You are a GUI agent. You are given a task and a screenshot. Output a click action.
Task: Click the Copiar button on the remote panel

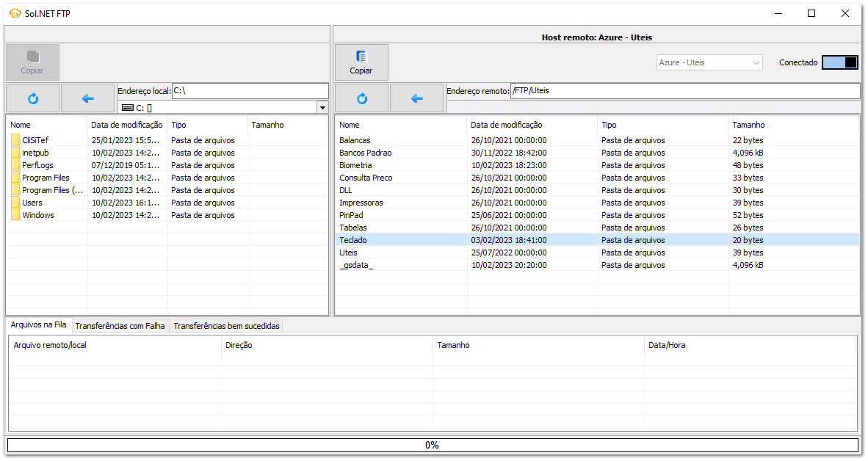[x=361, y=62]
